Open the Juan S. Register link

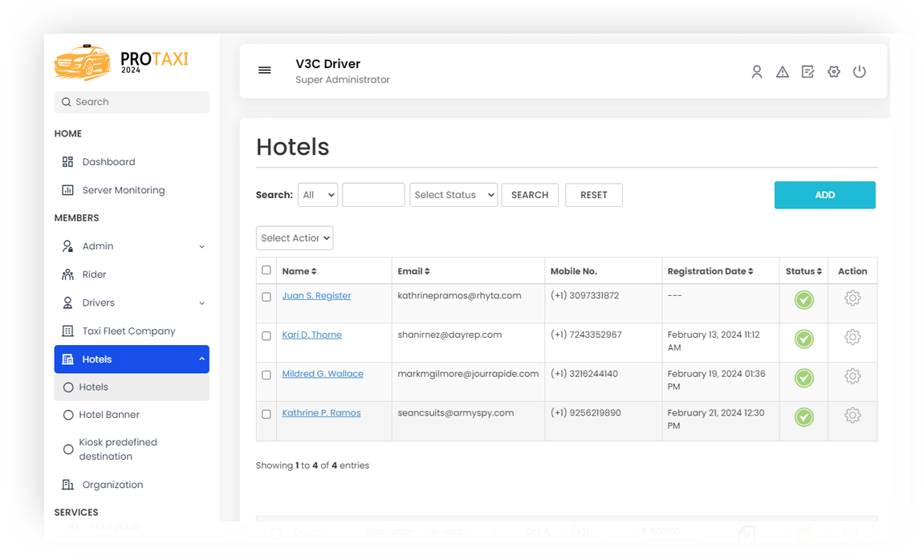pyautogui.click(x=316, y=295)
